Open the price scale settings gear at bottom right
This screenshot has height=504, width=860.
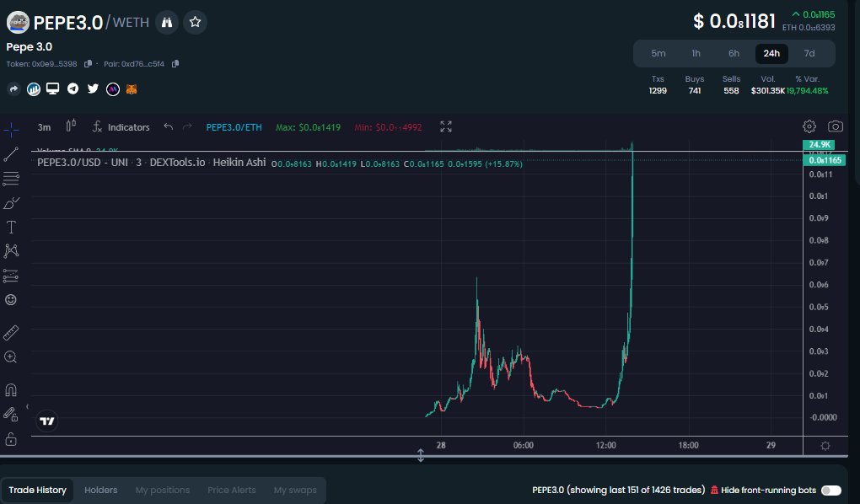825,446
